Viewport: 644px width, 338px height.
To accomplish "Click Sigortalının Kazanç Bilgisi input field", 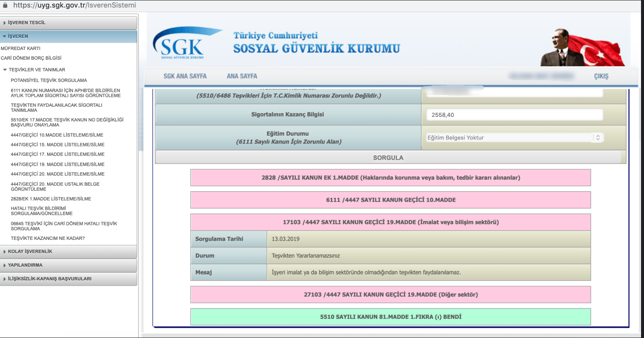I will (515, 115).
